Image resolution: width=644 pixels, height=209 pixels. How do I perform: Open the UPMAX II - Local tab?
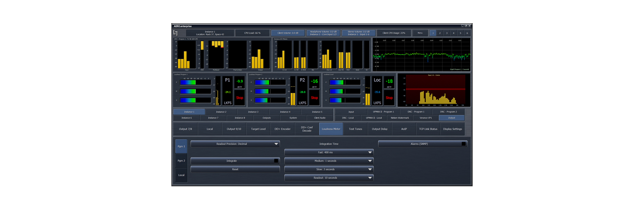click(374, 118)
